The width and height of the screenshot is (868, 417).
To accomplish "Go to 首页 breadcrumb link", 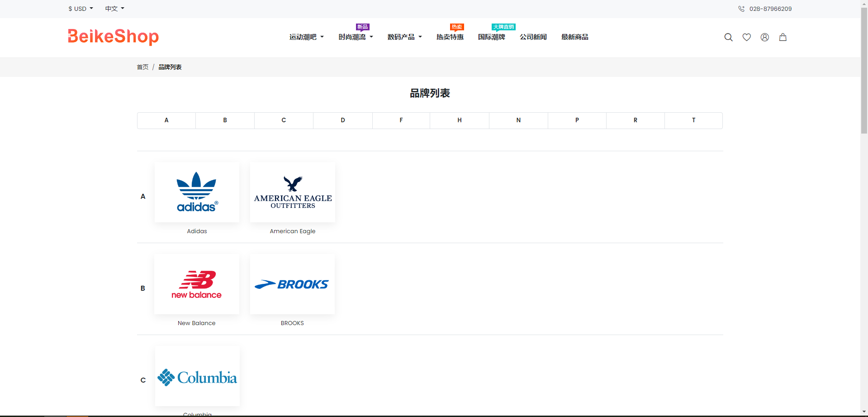I will click(x=142, y=67).
